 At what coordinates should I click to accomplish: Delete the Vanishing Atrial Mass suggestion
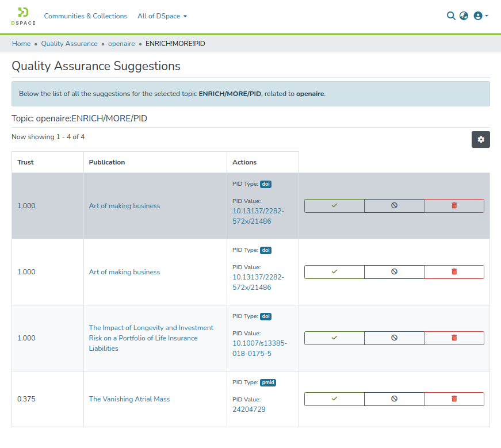tap(454, 399)
